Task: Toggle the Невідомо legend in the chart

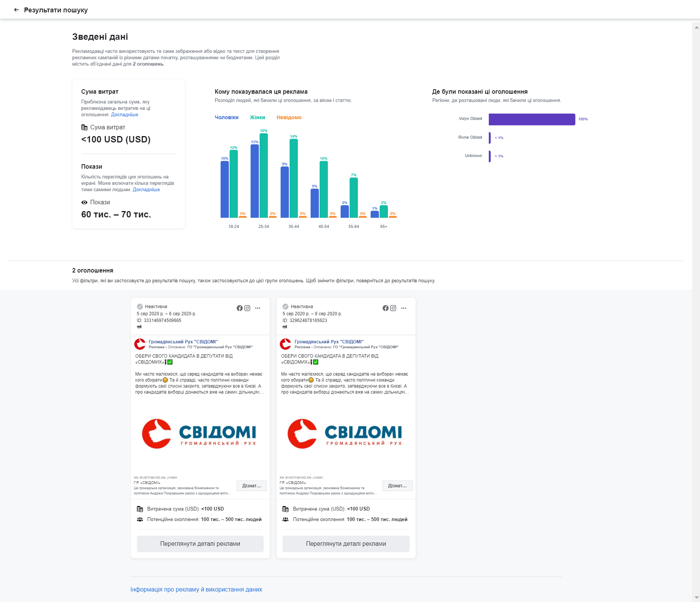Action: coord(289,117)
